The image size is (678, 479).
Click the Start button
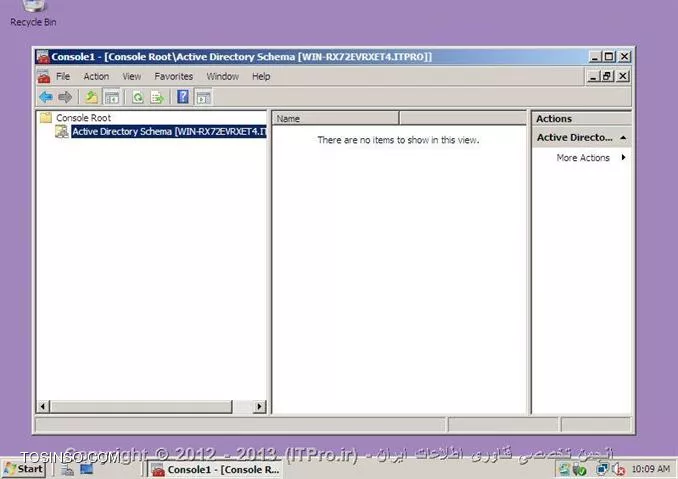(x=24, y=469)
